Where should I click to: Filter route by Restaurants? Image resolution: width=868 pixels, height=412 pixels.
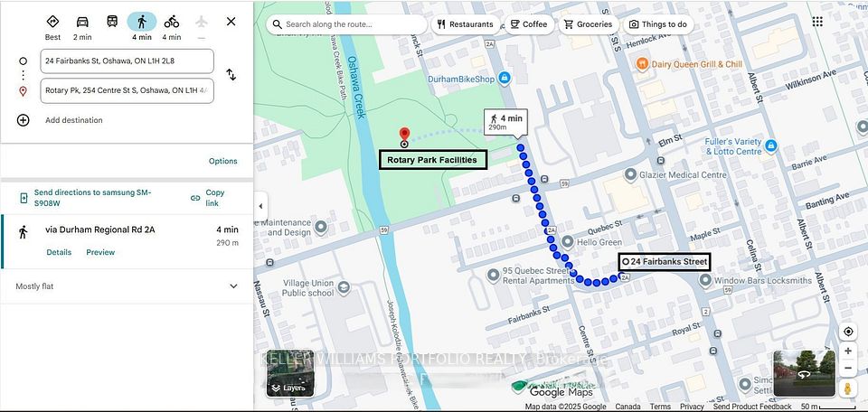465,24
